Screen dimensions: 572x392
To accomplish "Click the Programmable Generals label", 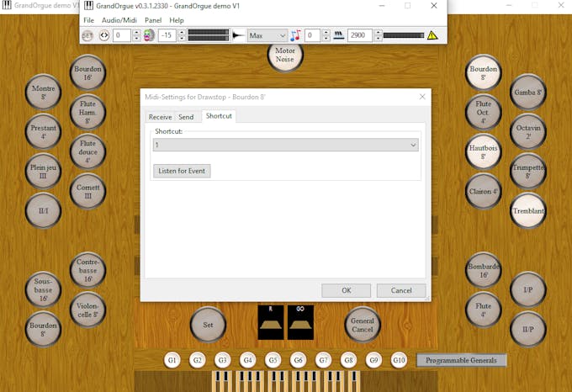I will (461, 360).
